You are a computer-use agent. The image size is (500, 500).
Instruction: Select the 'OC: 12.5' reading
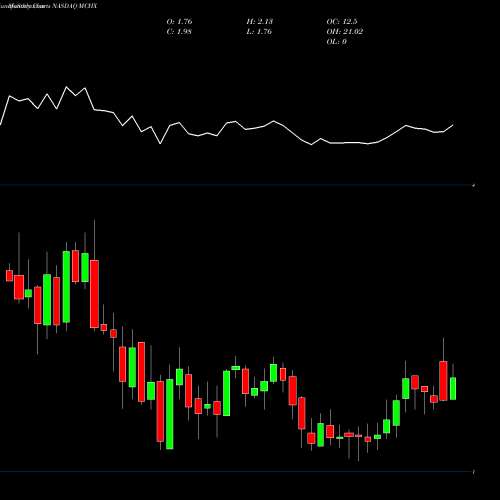click(342, 22)
